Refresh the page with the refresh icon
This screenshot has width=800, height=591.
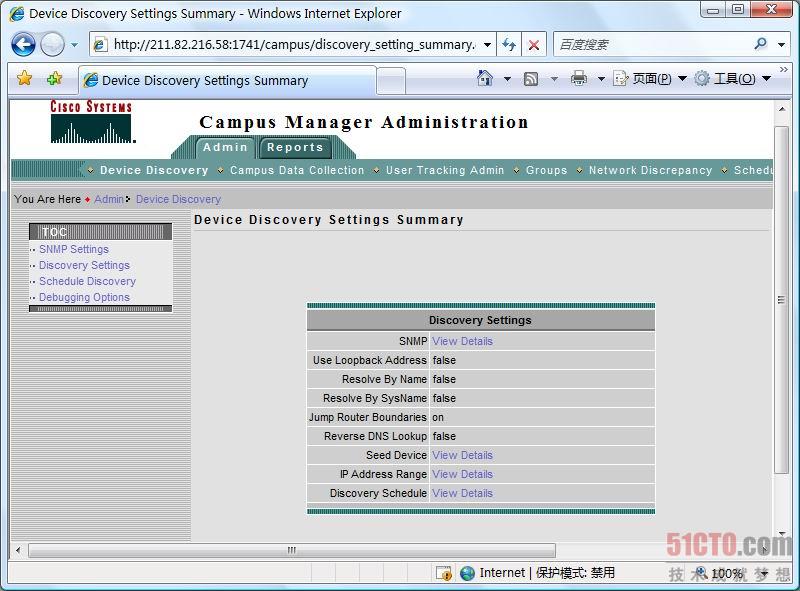[509, 45]
